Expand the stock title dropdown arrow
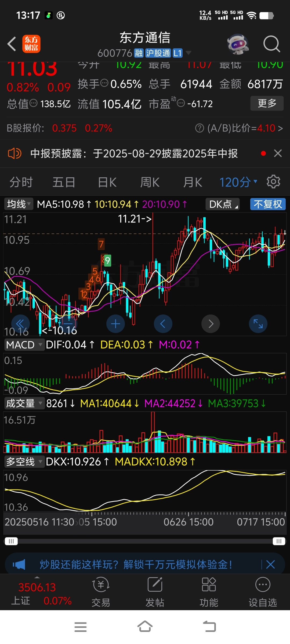 (189, 53)
